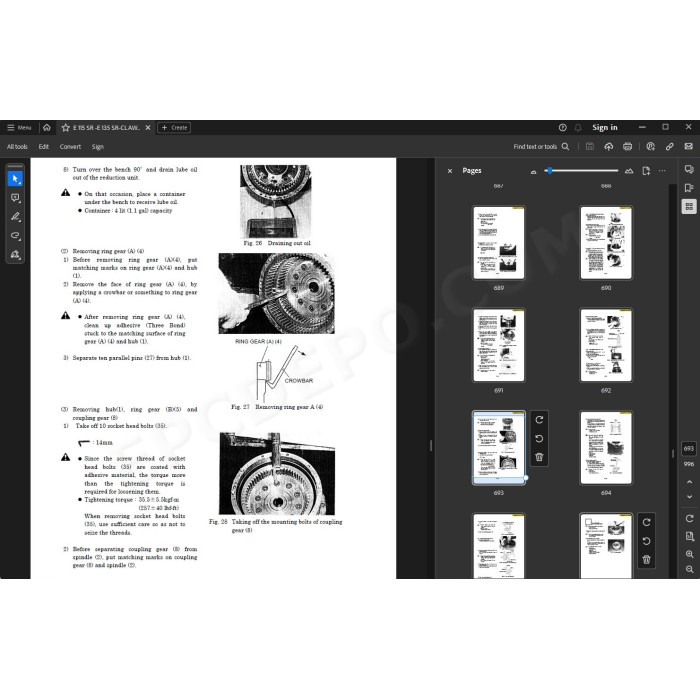Select the Fill and sign tool

(x=15, y=254)
